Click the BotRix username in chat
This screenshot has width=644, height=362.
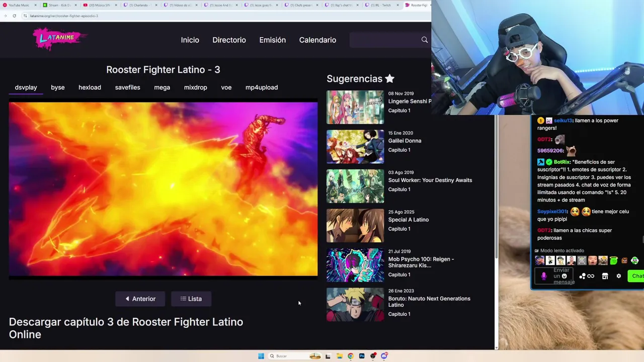[561, 162]
